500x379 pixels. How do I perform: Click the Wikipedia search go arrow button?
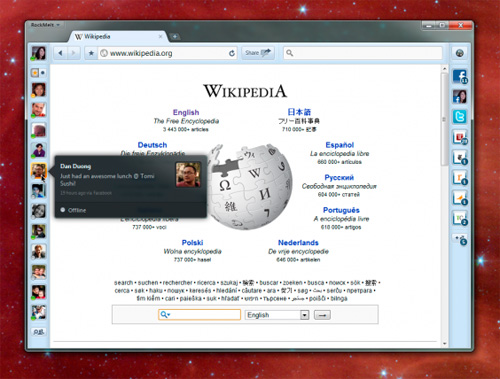(x=322, y=315)
